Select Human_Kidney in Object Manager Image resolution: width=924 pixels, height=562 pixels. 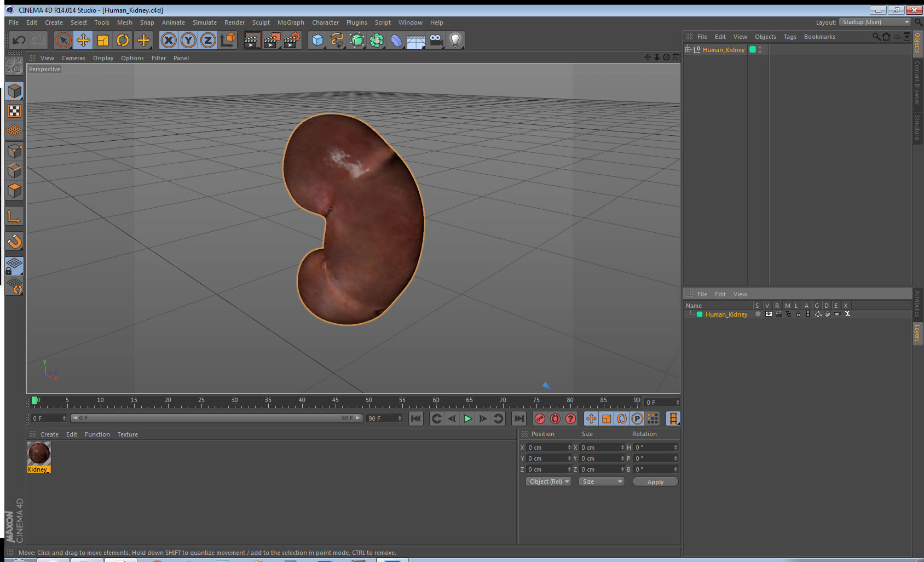coord(723,50)
